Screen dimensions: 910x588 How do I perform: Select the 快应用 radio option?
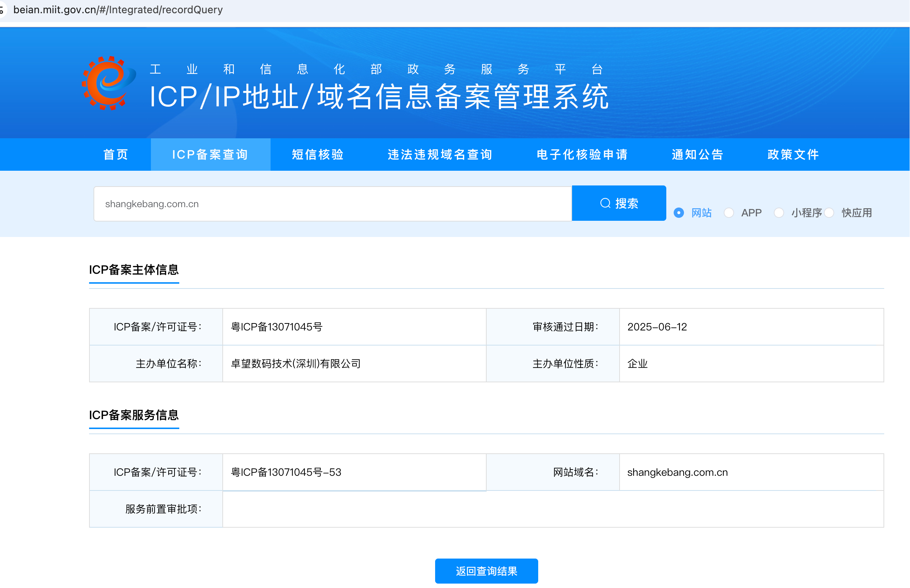[x=829, y=213]
